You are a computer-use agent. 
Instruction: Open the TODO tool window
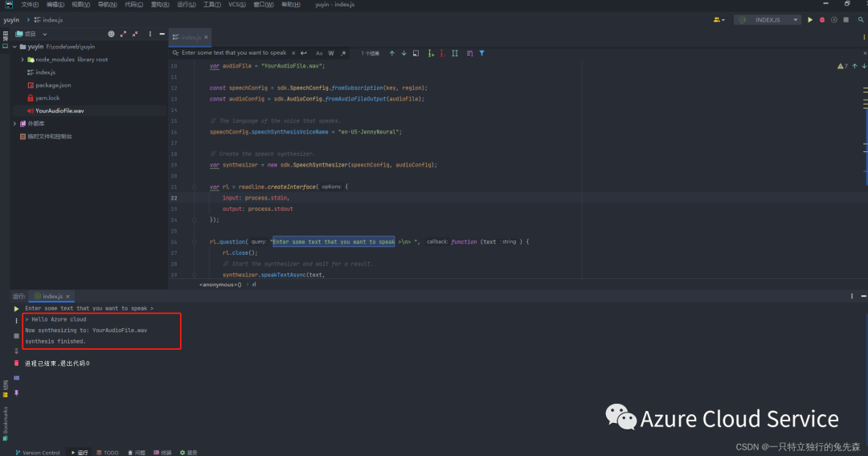coord(108,453)
